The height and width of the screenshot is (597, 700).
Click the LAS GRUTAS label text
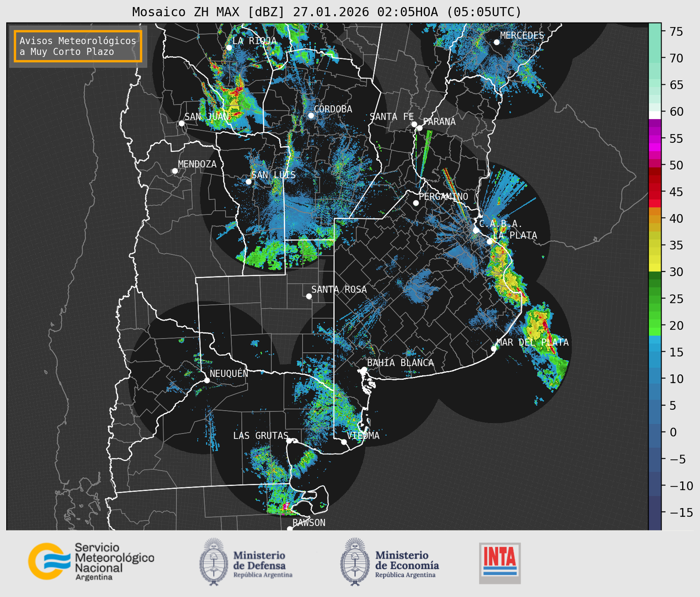point(261,436)
